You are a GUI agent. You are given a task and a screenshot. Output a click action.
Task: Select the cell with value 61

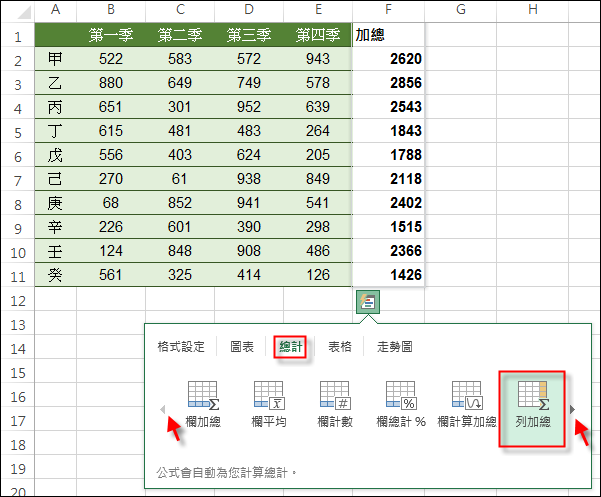(180, 179)
